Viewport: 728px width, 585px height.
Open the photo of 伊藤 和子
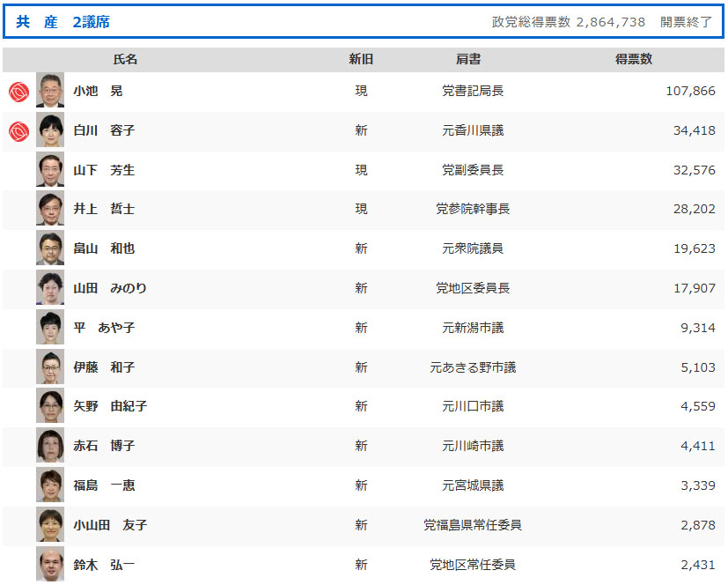(x=50, y=367)
